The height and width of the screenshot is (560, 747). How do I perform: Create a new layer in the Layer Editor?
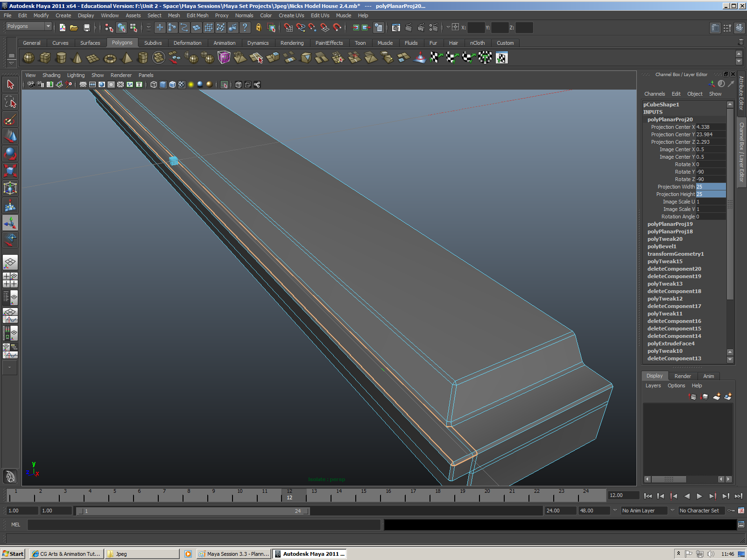(x=716, y=397)
